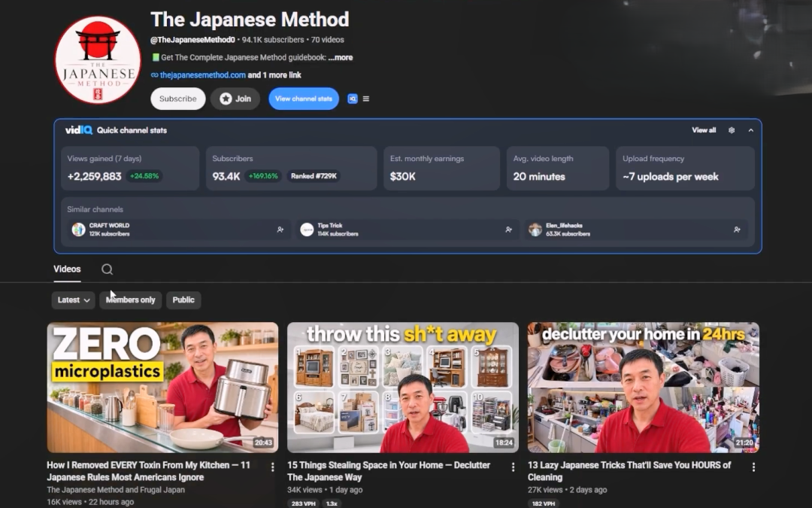This screenshot has width=812, height=508.
Task: Click the +169.16% subscriber growth badge
Action: coord(263,176)
